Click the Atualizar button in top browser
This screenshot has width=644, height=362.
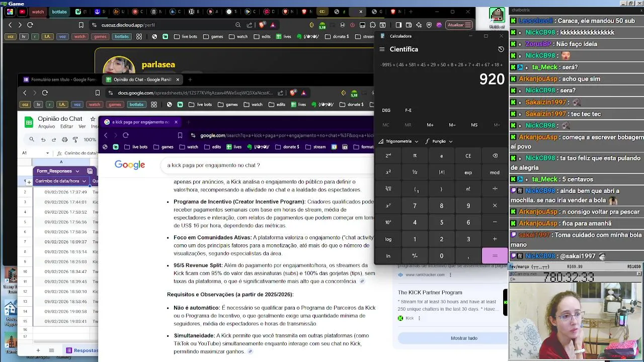click(459, 25)
